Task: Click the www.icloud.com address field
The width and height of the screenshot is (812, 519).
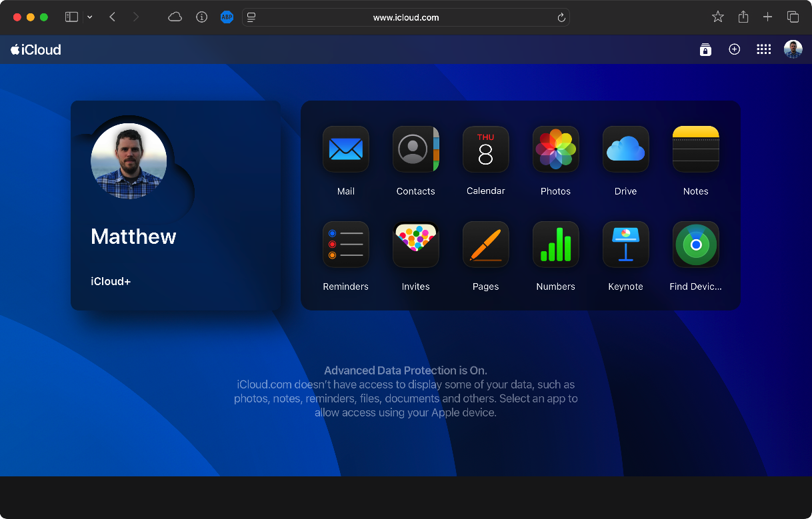Action: [405, 17]
